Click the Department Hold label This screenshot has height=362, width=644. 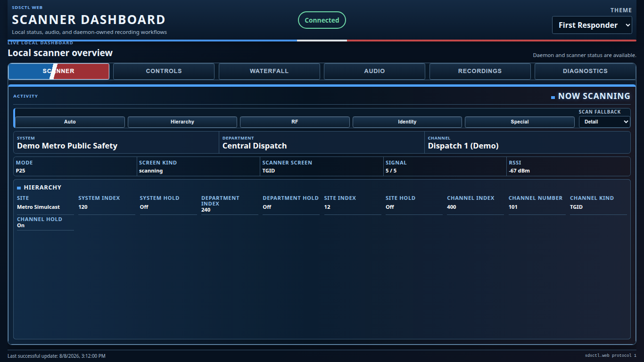pyautogui.click(x=290, y=198)
